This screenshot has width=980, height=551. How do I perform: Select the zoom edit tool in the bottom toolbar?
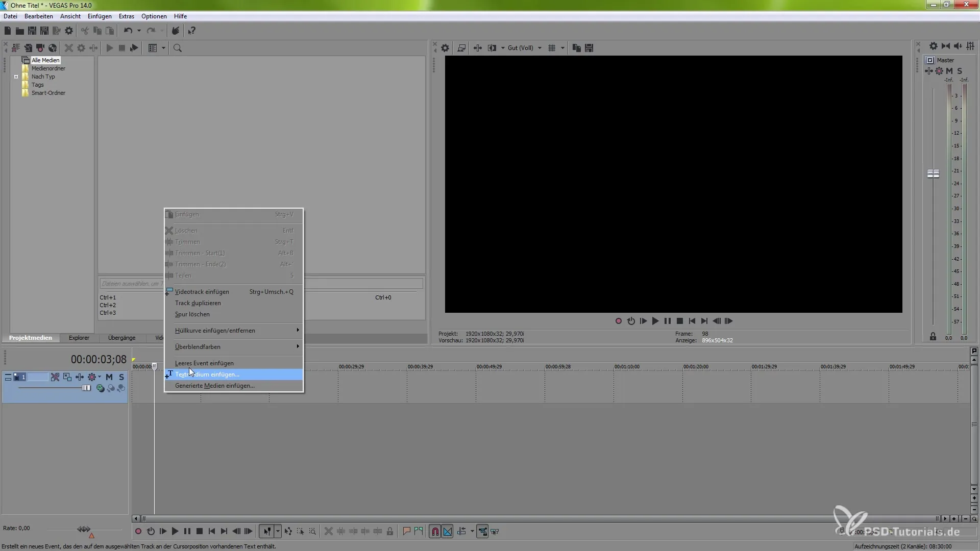click(x=312, y=532)
